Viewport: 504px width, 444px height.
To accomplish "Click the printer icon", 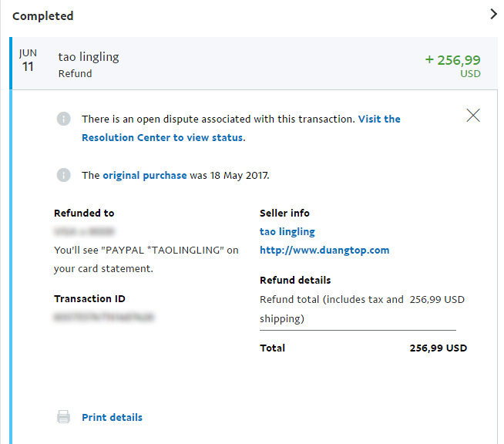I will click(x=64, y=417).
